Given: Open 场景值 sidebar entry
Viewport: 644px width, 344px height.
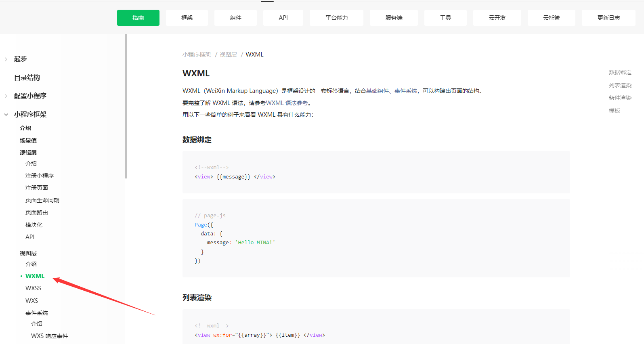Looking at the screenshot, I should click(28, 141).
